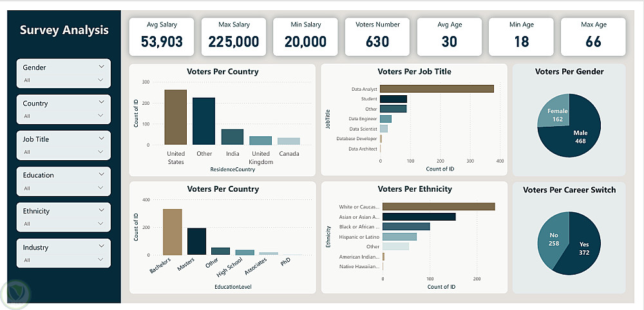Select the Masters education bar
The image size is (644, 310).
(196, 242)
